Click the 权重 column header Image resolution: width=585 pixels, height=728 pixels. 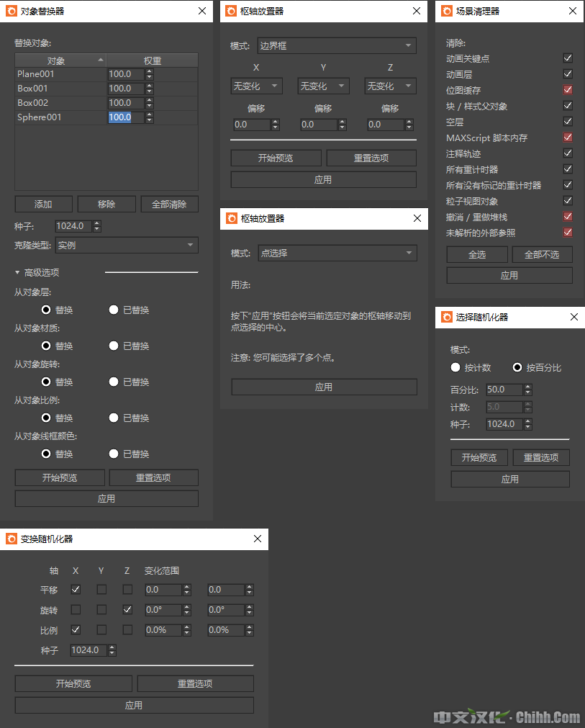tap(152, 60)
